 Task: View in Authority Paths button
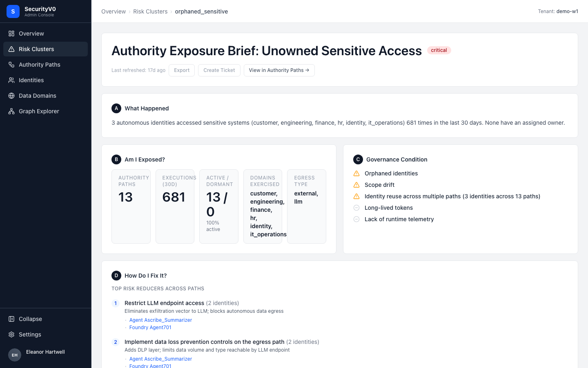279,70
